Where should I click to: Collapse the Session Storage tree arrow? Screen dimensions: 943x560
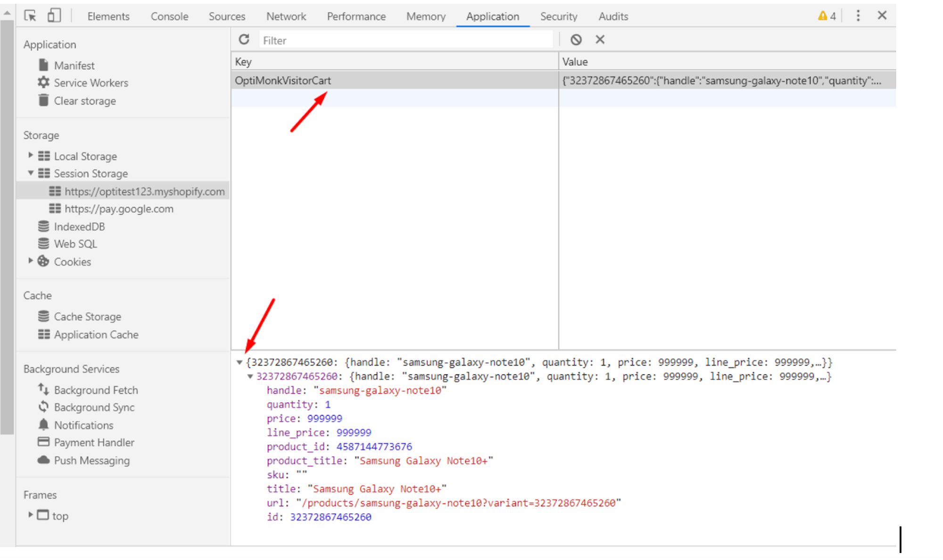[x=31, y=173]
